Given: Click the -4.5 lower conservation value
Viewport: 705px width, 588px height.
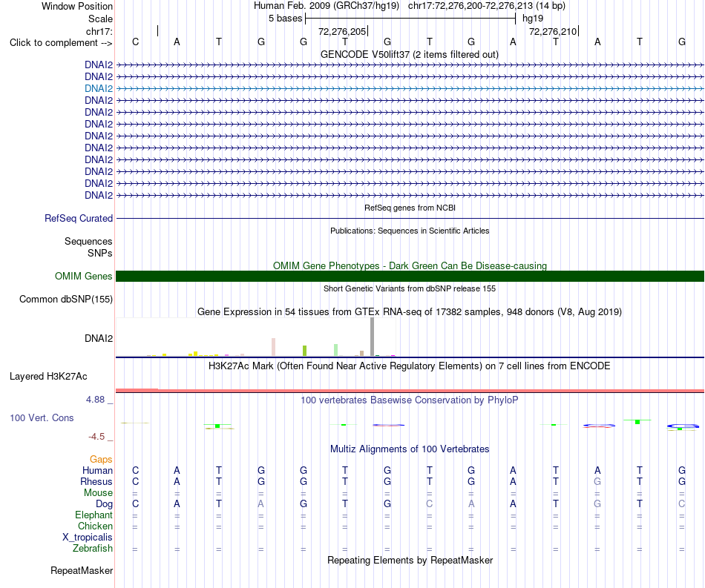Looking at the screenshot, I should point(96,437).
